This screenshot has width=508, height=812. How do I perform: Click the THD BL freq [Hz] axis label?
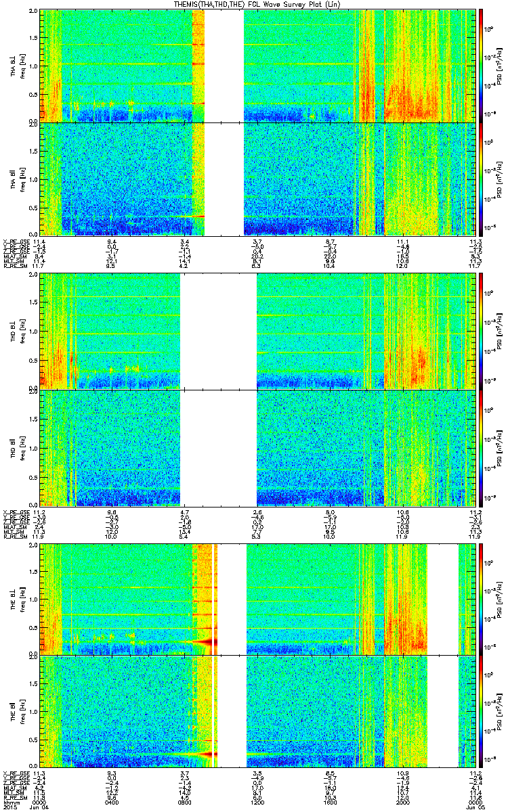(x=23, y=331)
